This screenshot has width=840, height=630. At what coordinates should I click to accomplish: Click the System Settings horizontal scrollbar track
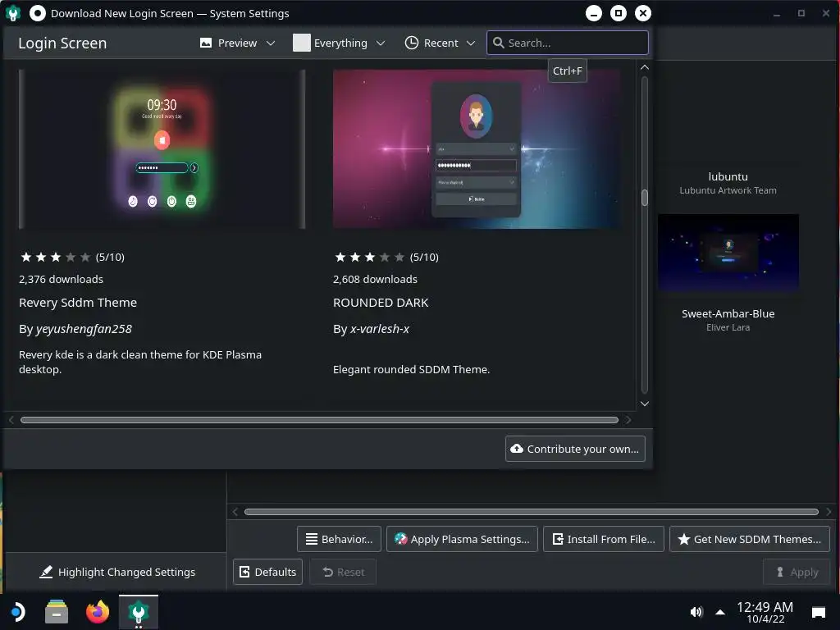tap(532, 512)
